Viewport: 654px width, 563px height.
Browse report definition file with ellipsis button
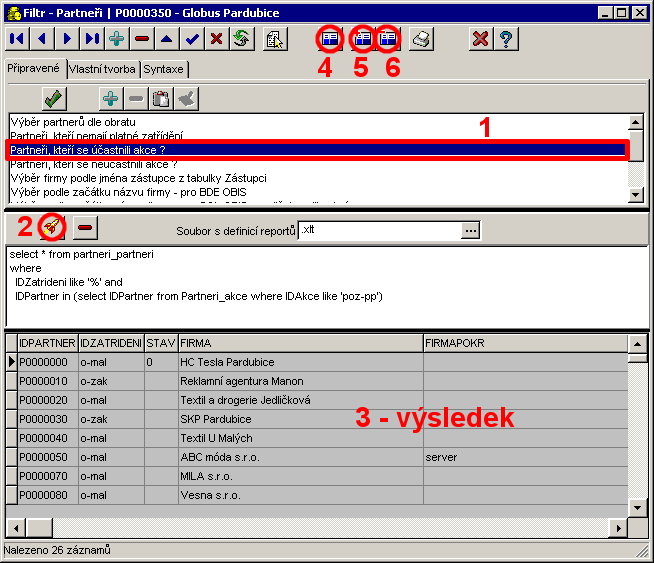tap(471, 230)
